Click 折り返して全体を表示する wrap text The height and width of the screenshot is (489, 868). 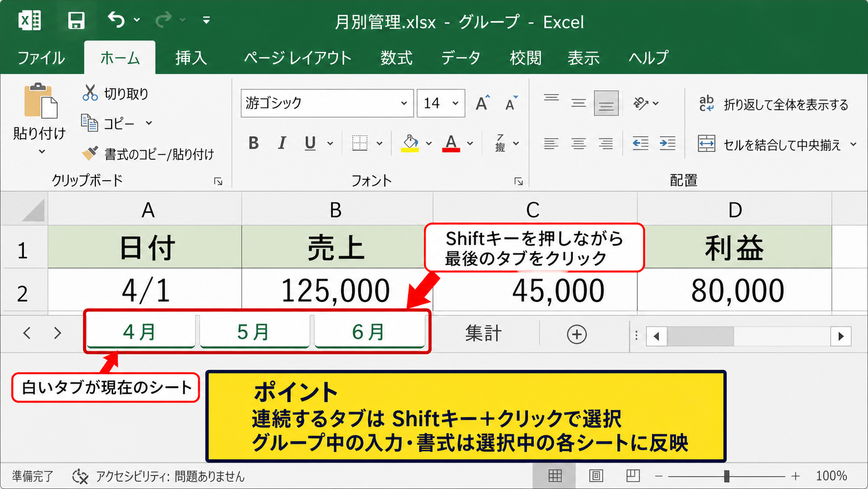click(x=774, y=104)
